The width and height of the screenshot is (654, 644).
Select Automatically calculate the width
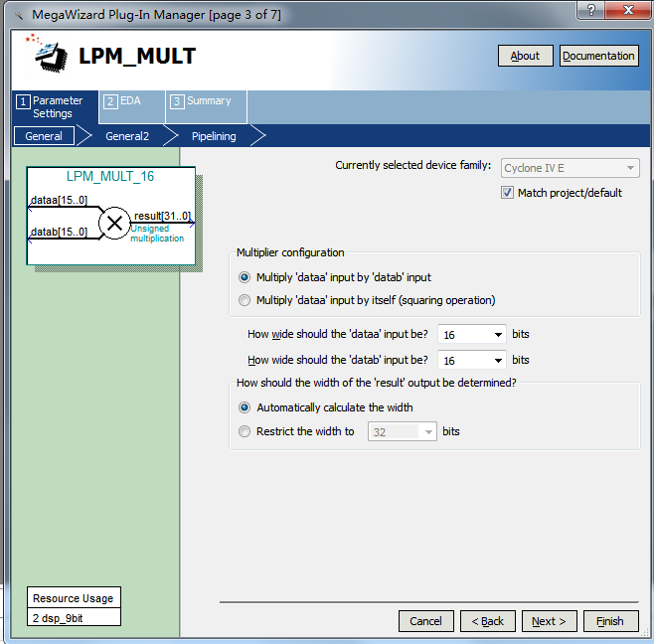point(245,407)
